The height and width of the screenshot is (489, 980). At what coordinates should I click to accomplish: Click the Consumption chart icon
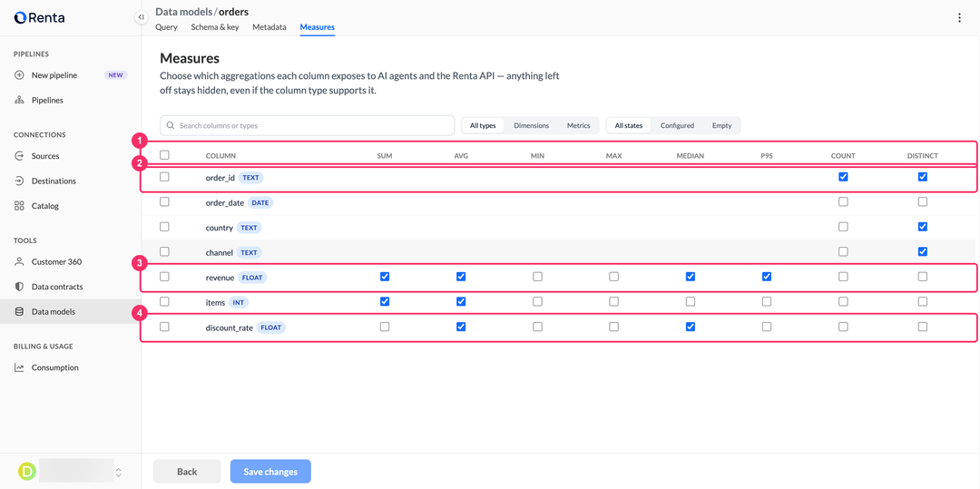coord(19,367)
